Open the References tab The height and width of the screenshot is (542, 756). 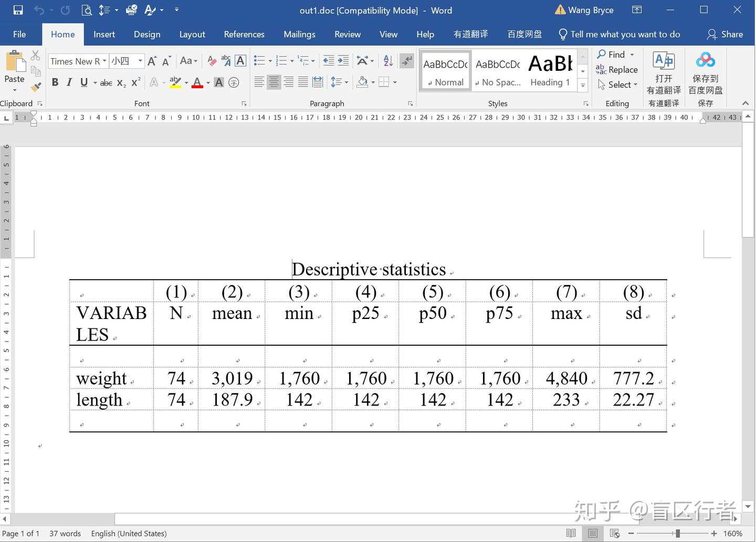tap(244, 34)
